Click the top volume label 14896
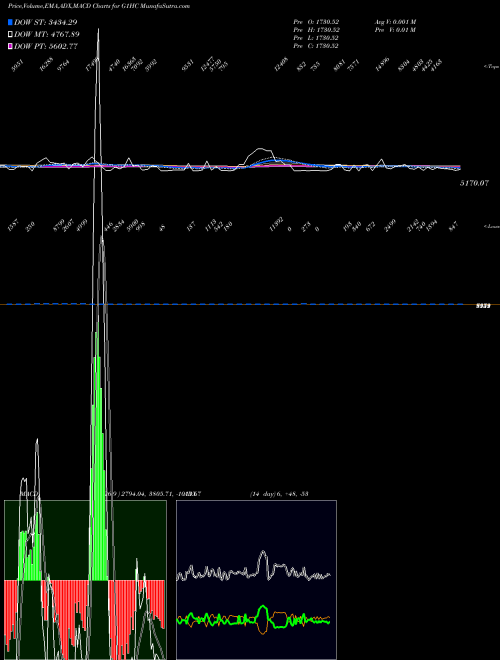Viewport: 500px width, 660px height. pyautogui.click(x=382, y=64)
